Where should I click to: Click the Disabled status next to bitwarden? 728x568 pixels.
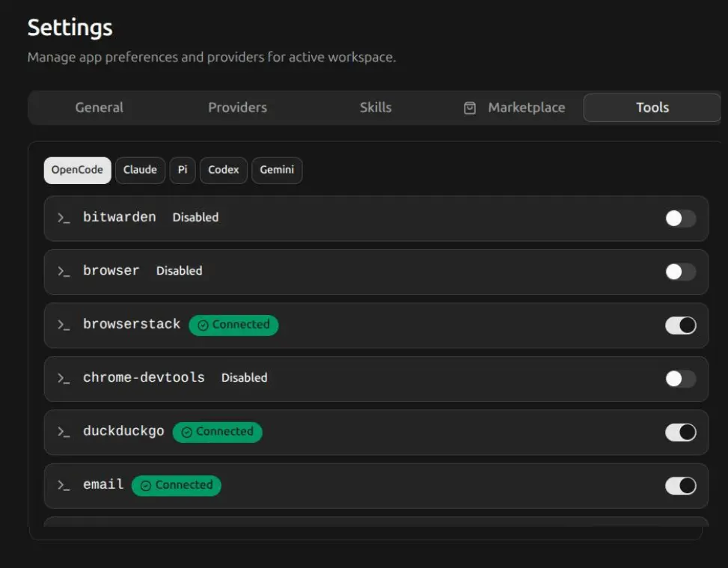point(195,217)
